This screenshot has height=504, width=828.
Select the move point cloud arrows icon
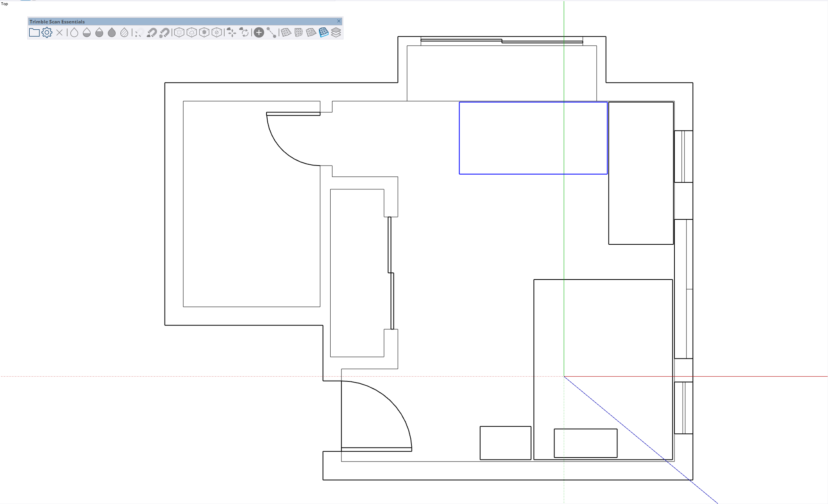pyautogui.click(x=231, y=32)
